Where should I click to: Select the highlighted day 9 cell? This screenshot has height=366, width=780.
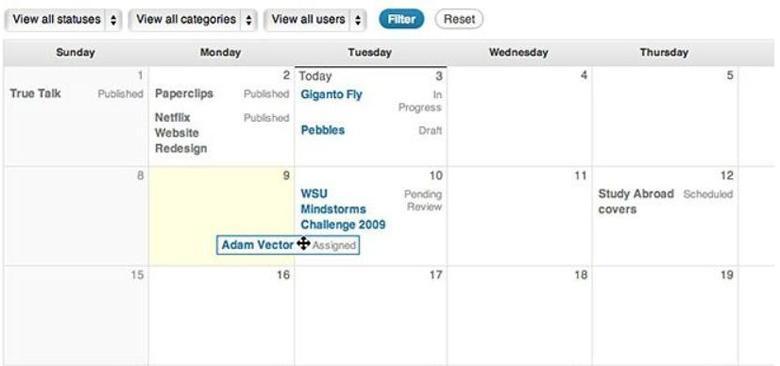pyautogui.click(x=221, y=216)
